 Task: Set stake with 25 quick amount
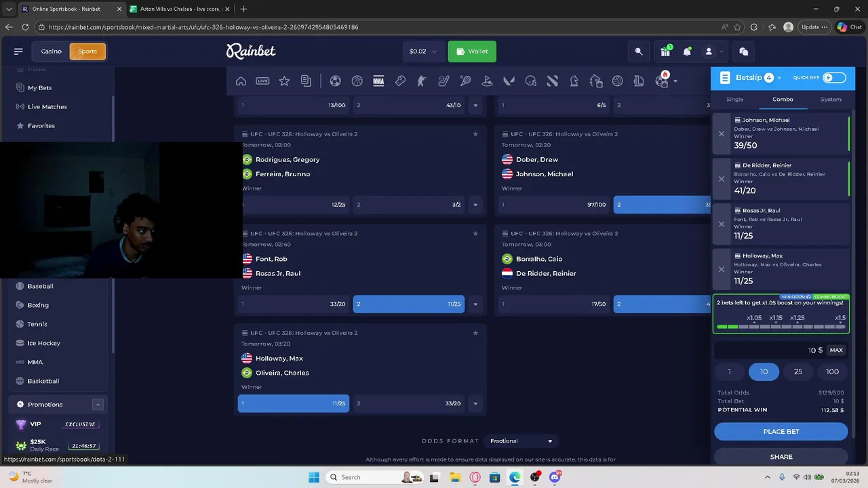[798, 371]
